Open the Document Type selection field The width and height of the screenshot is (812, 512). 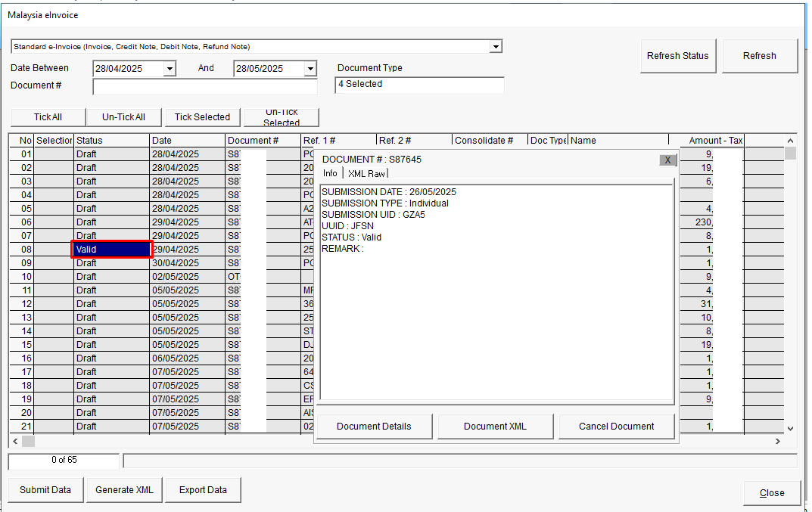tap(419, 85)
